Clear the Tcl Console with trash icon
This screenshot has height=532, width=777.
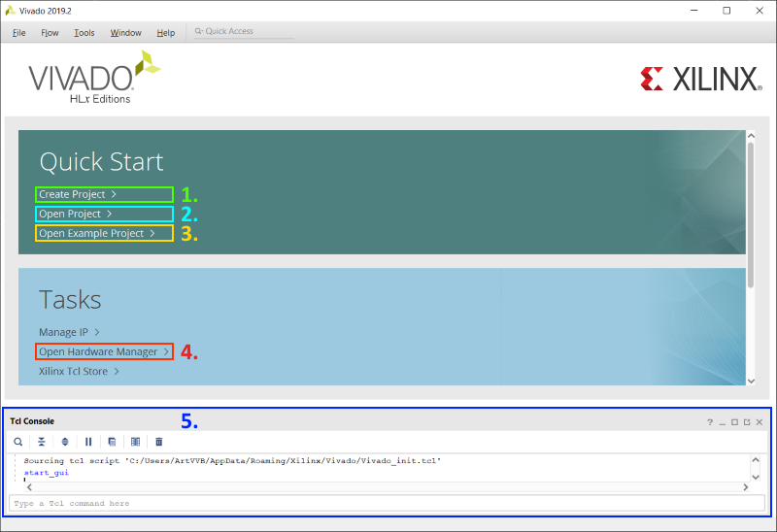point(159,442)
